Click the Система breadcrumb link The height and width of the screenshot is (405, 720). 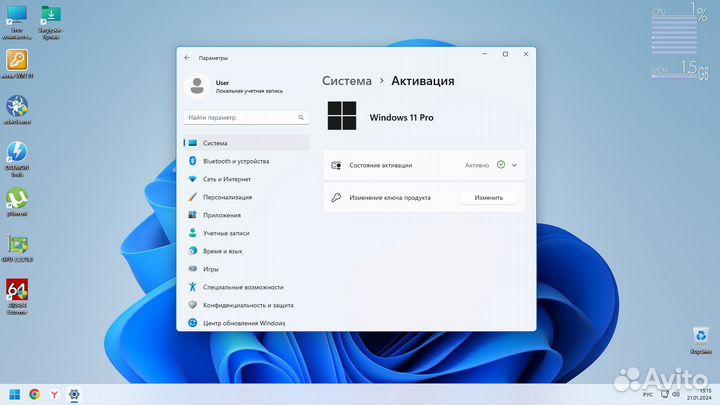[x=347, y=81]
